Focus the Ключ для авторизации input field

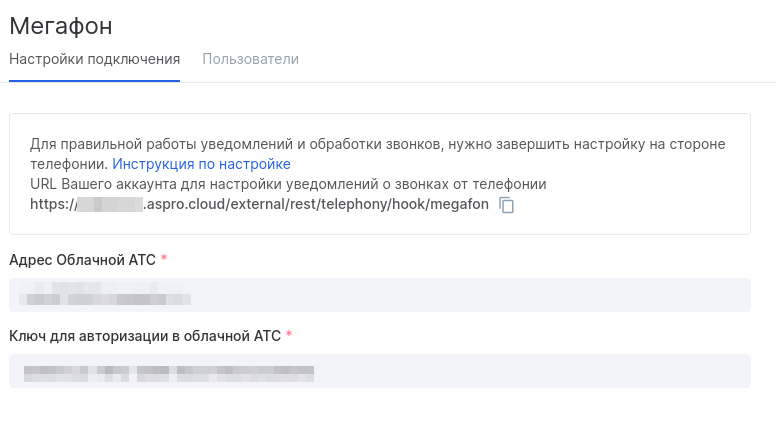point(380,371)
